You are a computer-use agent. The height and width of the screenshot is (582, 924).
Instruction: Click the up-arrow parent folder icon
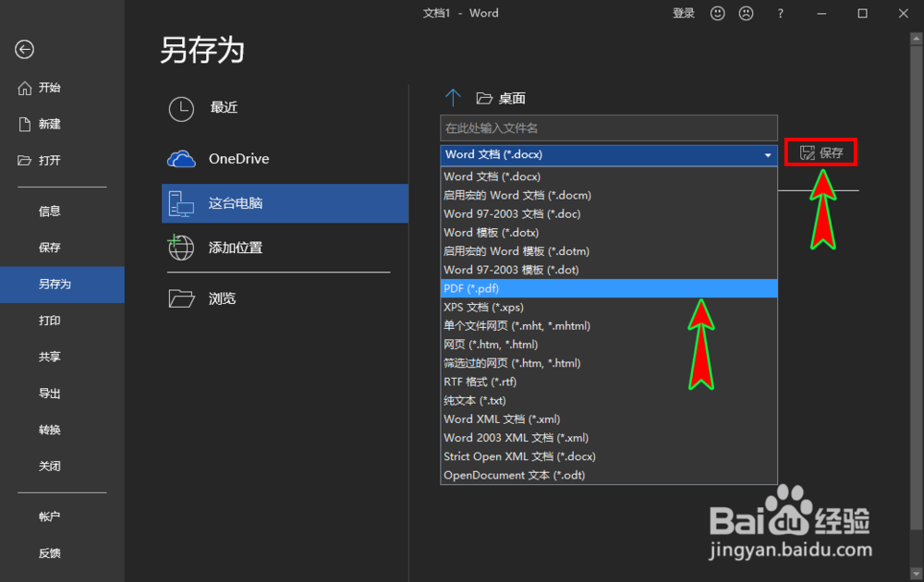(x=453, y=98)
